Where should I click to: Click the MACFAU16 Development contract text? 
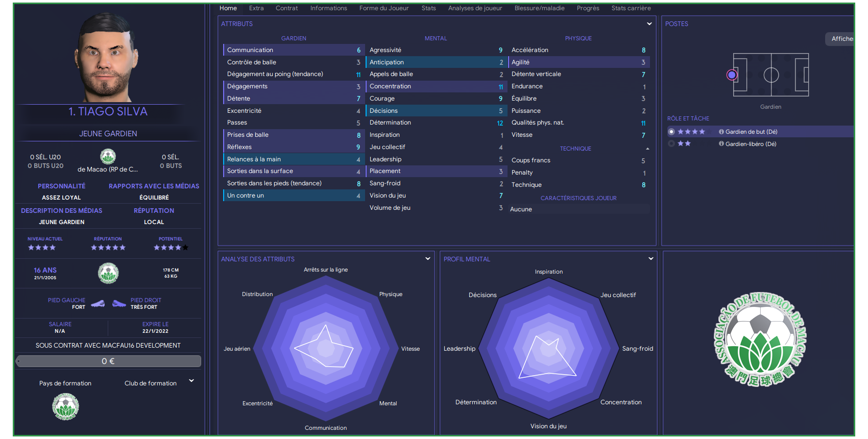[108, 346]
